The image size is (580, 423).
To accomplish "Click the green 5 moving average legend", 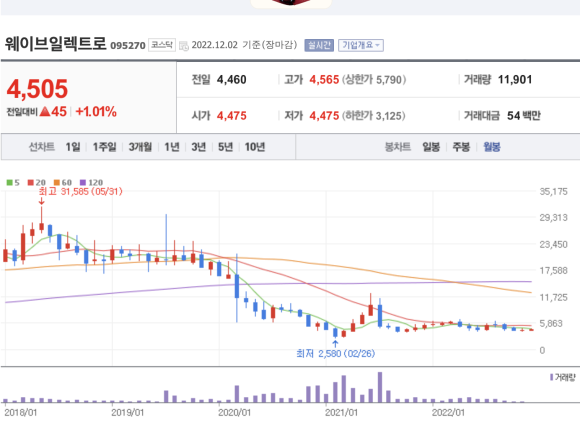I will pos(13,182).
